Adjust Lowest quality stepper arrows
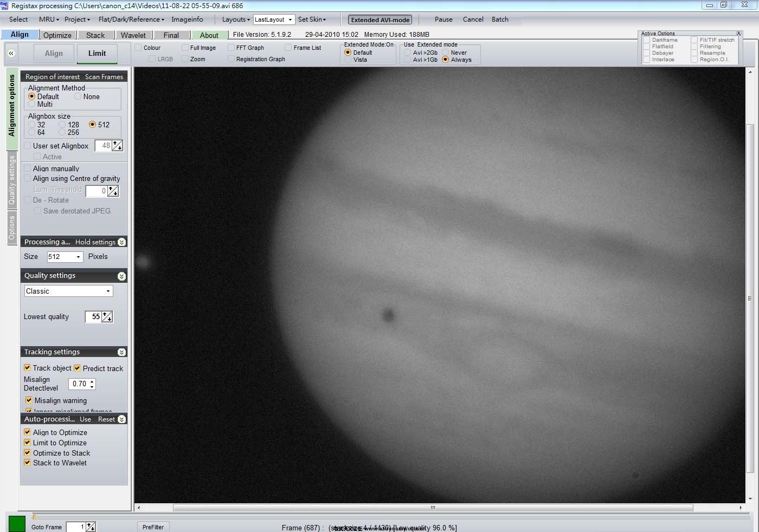This screenshot has height=532, width=759. pos(107,316)
